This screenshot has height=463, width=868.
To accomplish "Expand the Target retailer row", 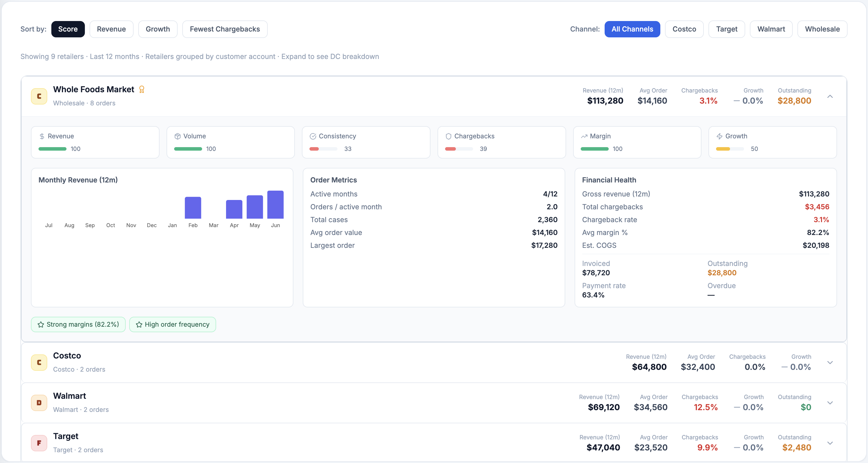I will pos(830,443).
